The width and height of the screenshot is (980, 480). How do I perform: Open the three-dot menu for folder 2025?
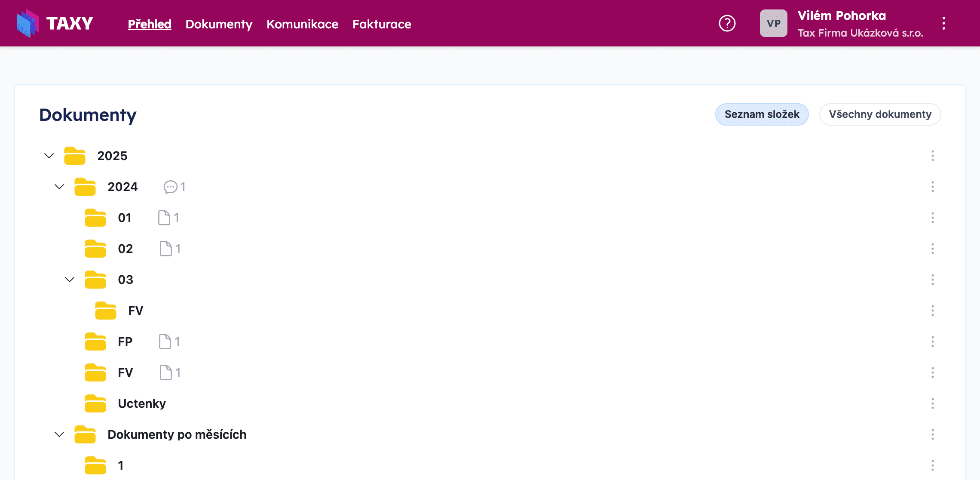[x=933, y=156]
